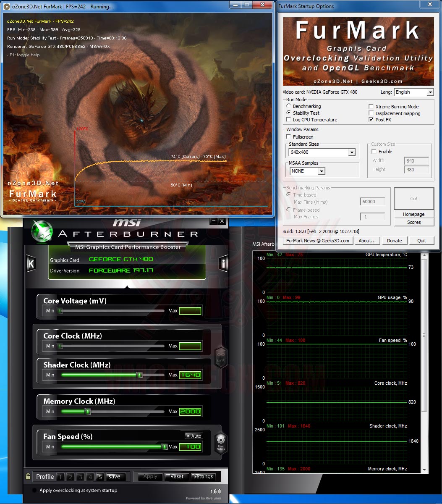442x504 pixels.
Task: Click the Scores button
Action: pyautogui.click(x=414, y=222)
